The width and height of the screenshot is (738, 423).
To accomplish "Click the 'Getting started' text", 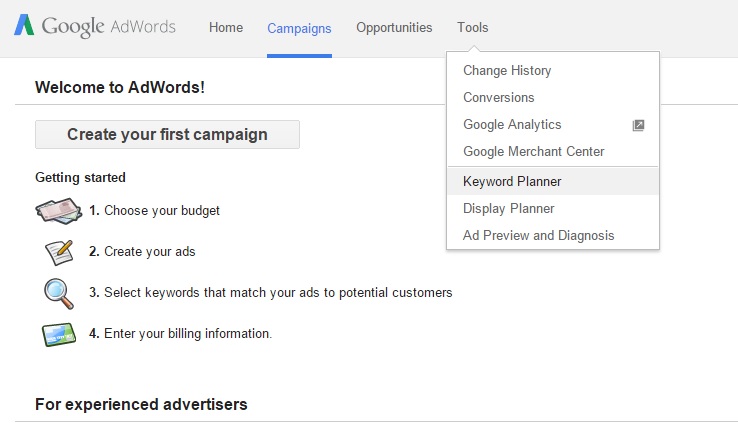I will [80, 178].
